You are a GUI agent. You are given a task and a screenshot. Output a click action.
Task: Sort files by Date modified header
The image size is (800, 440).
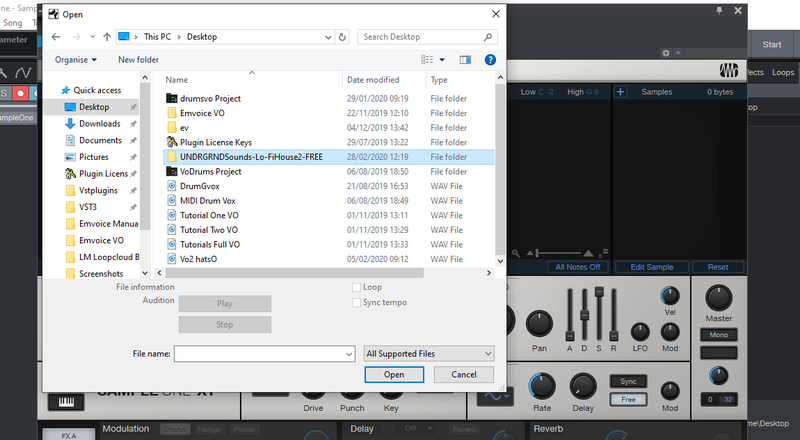click(x=373, y=80)
